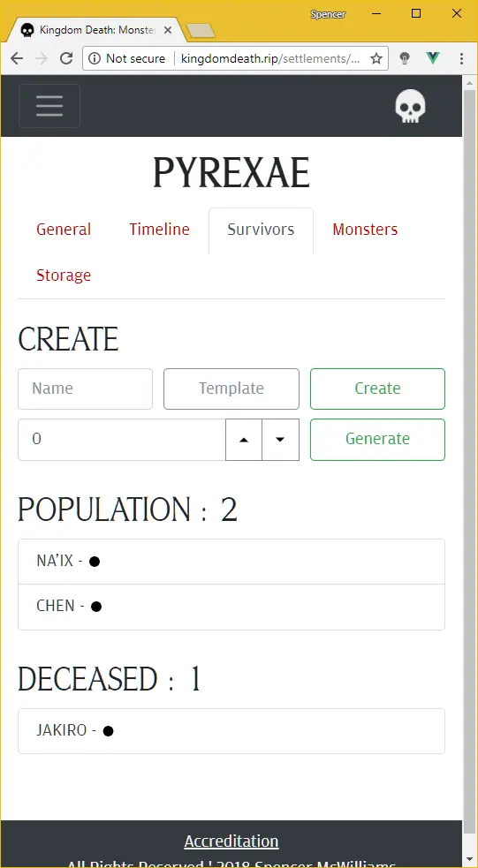Viewport: 478px width, 868px height.
Task: Open the Storage tab
Action: point(64,275)
